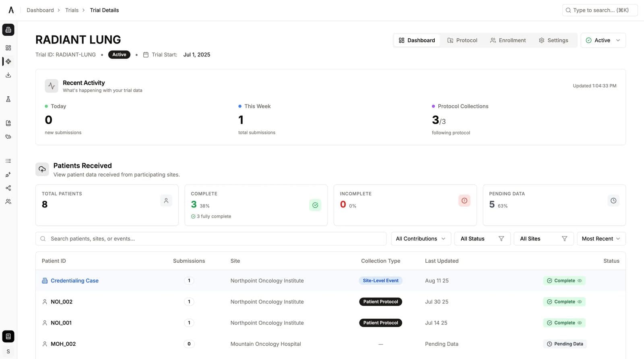The width and height of the screenshot is (644, 359).
Task: Click the dark document icon near sidebar bottom
Action: coord(8,336)
